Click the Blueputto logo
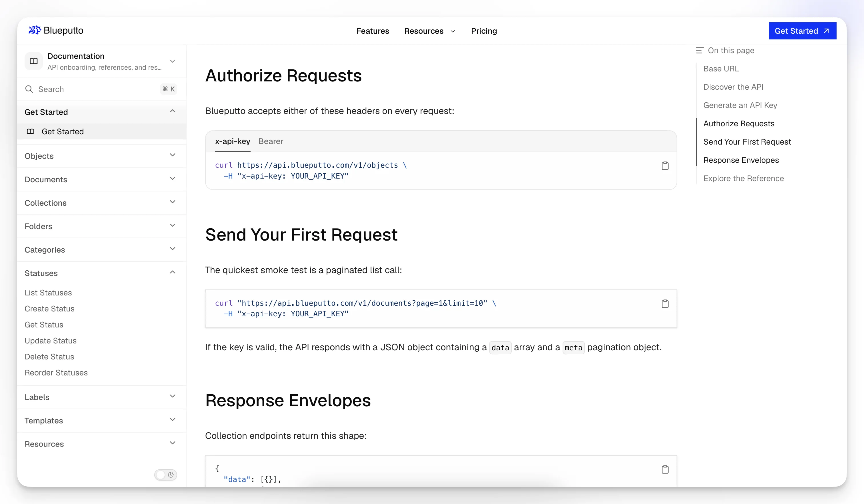864x504 pixels. pos(56,31)
